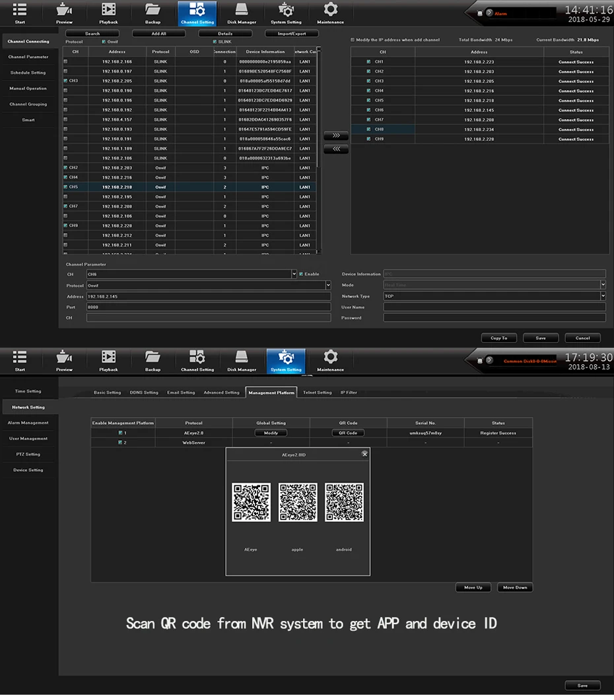Click the Port field showing 8000

(209, 307)
